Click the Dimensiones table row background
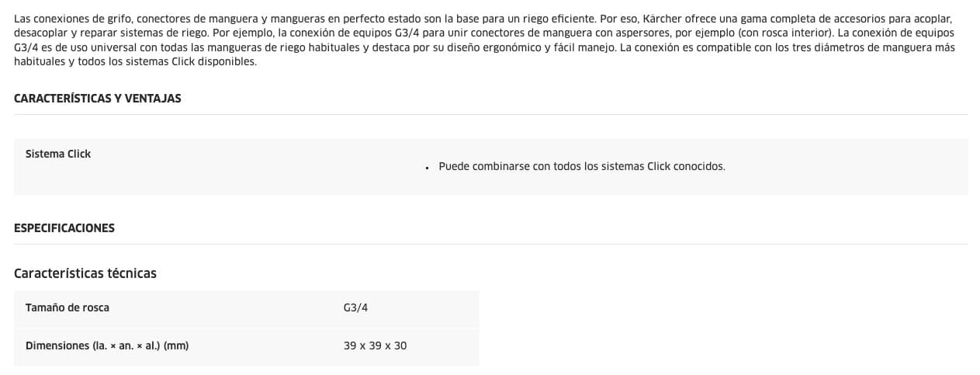This screenshot has width=980, height=375. (x=247, y=346)
